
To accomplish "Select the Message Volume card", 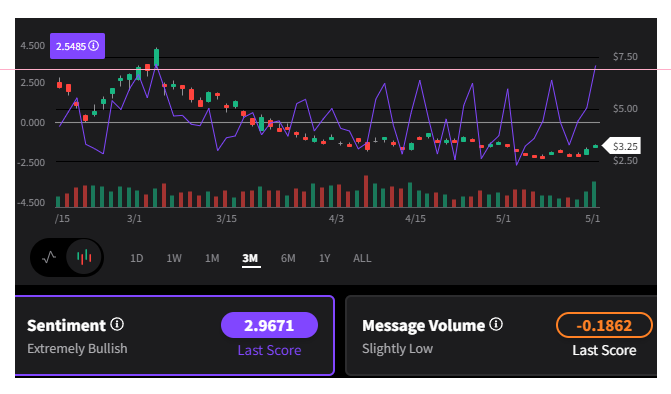I will [x=501, y=335].
